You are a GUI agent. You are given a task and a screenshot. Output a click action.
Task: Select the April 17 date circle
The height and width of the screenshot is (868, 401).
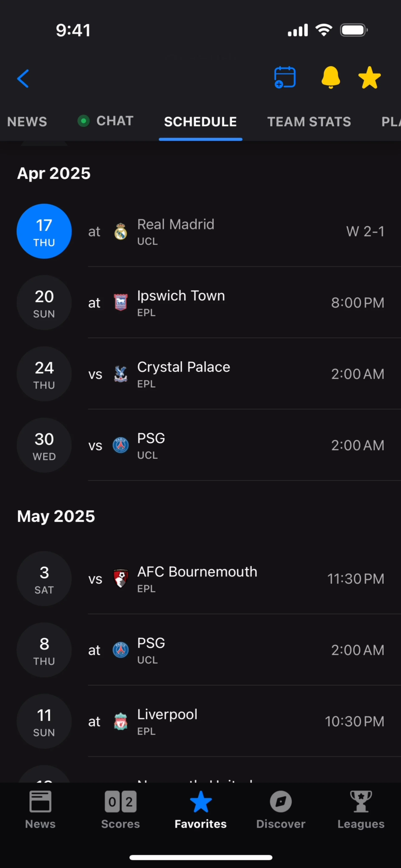tap(44, 231)
